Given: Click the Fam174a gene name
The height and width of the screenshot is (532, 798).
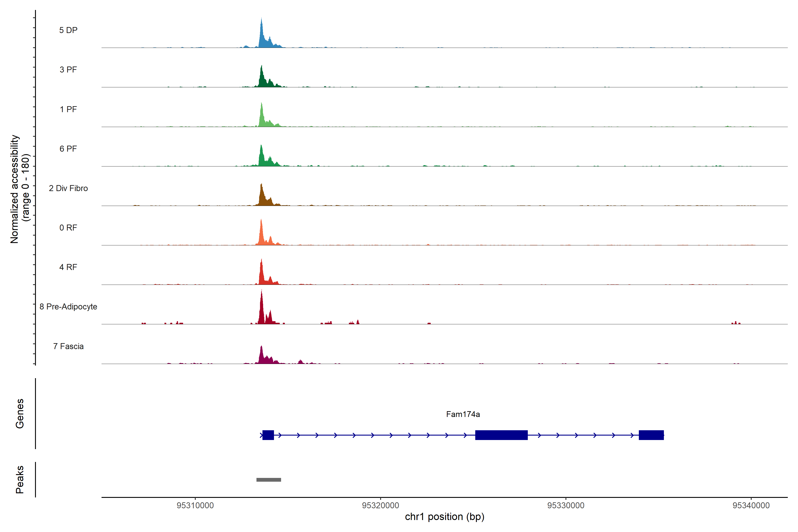Looking at the screenshot, I should 463,414.
